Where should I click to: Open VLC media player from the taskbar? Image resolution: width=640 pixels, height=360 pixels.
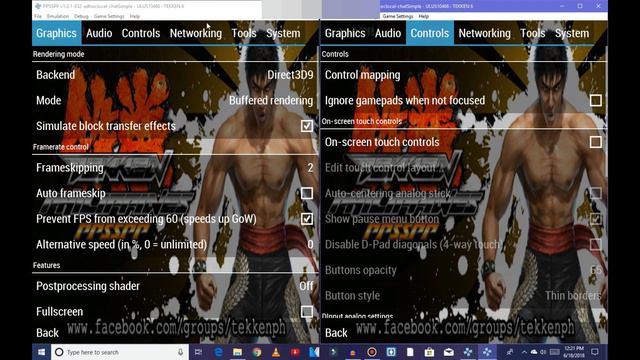[276, 352]
